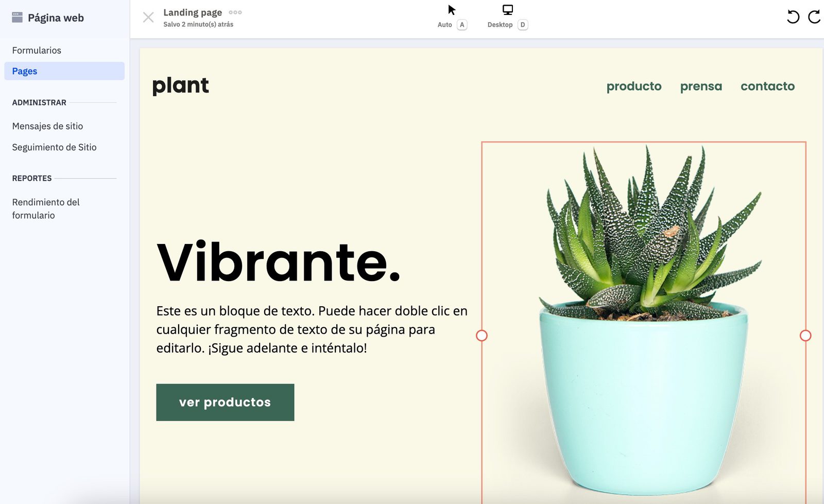Switch to Desktop view icon
824x504 pixels.
(x=508, y=10)
